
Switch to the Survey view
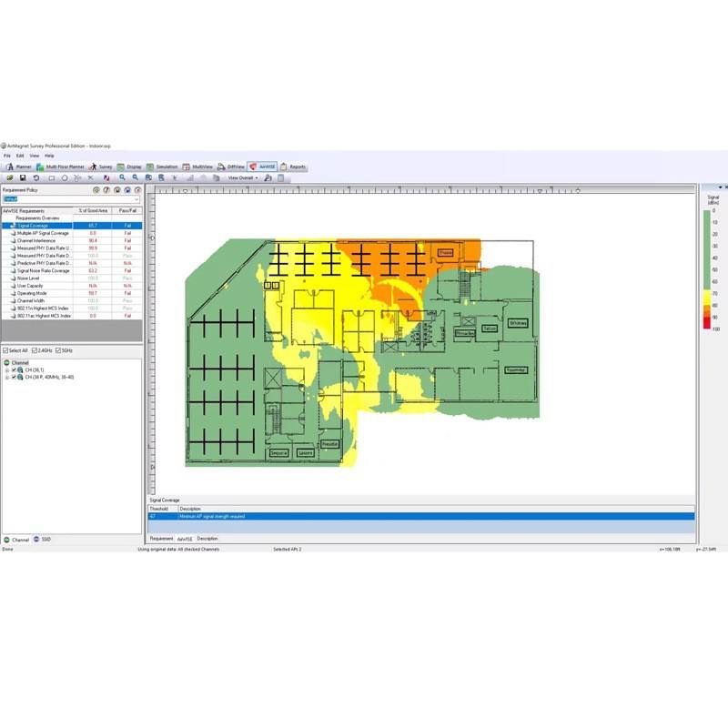pos(101,167)
